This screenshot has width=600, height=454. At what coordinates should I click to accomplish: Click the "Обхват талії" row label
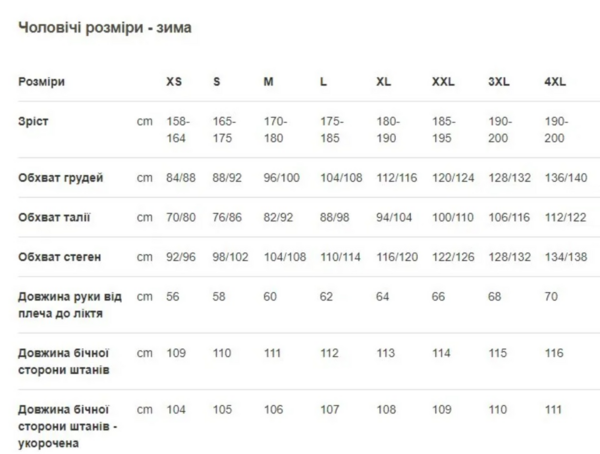(57, 217)
